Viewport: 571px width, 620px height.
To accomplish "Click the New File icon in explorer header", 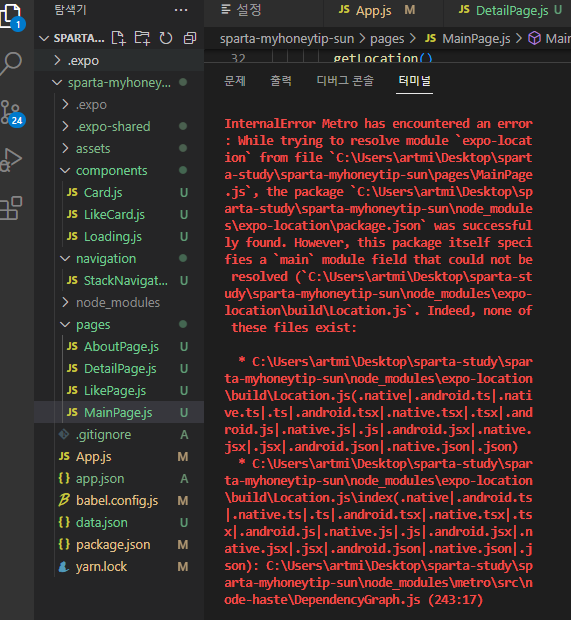I will click(118, 38).
